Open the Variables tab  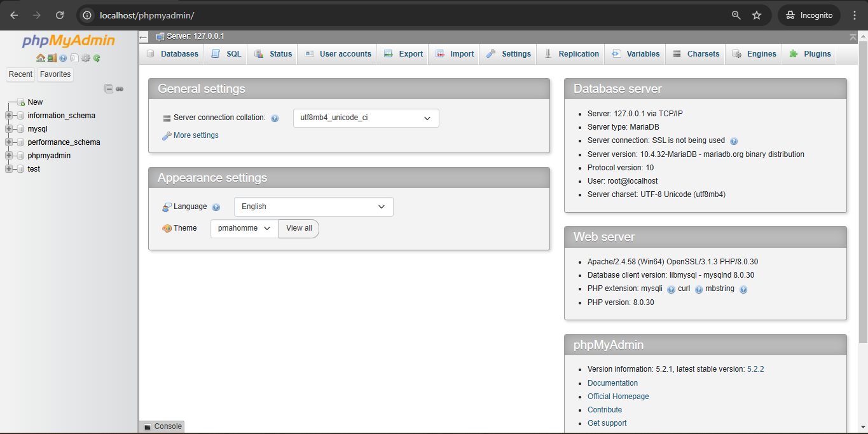(x=635, y=54)
